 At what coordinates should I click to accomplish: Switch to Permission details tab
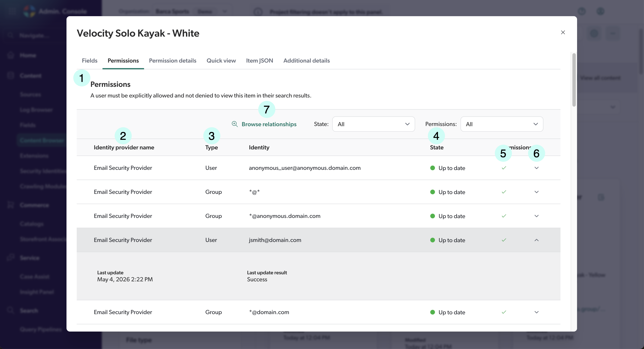pos(172,61)
